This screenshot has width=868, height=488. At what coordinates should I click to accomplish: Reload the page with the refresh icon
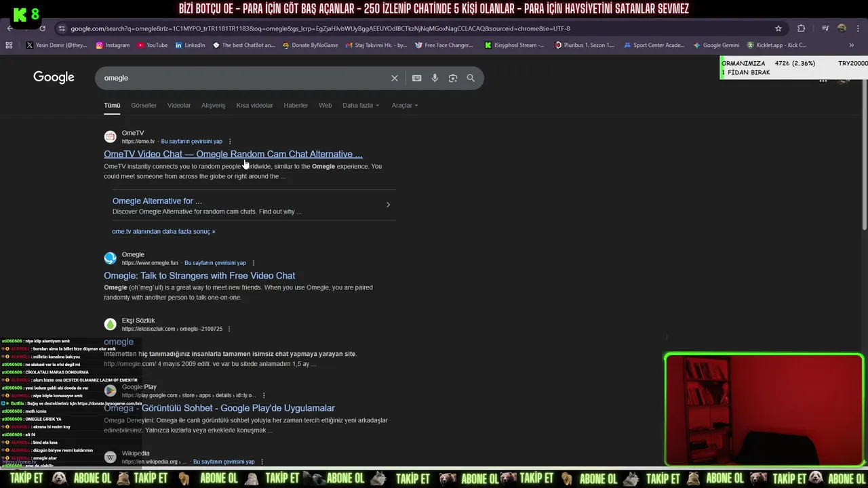click(x=42, y=28)
